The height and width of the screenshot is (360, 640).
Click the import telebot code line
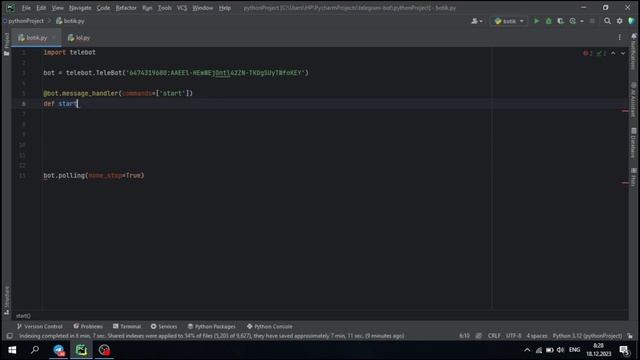click(x=69, y=52)
